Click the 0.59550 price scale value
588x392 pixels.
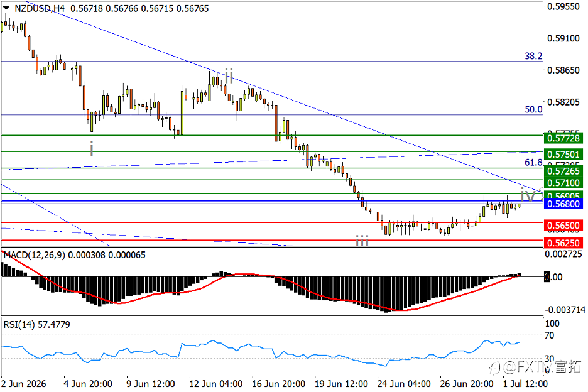(x=563, y=6)
